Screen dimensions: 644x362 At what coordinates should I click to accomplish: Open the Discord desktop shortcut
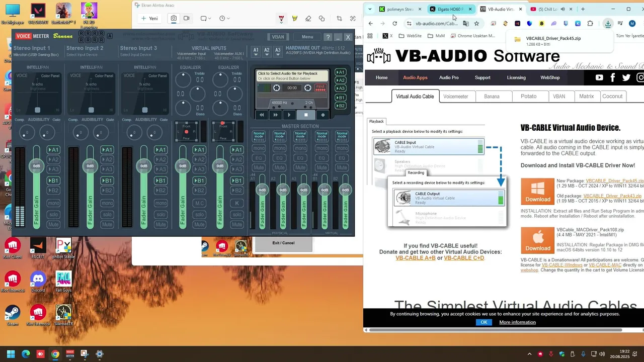click(x=38, y=282)
